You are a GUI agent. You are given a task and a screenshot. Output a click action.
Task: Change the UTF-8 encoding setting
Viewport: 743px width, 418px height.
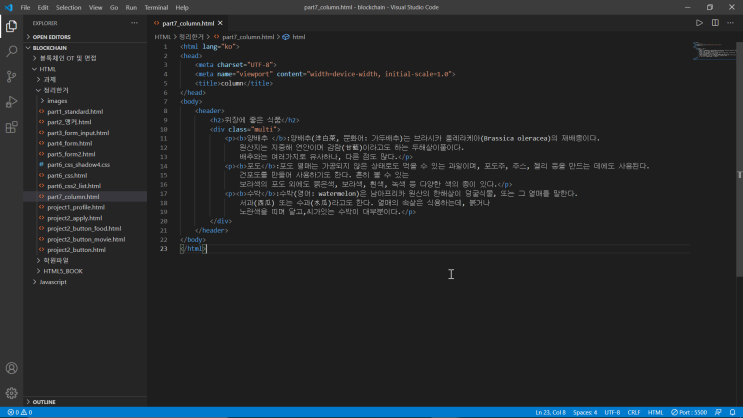click(612, 412)
